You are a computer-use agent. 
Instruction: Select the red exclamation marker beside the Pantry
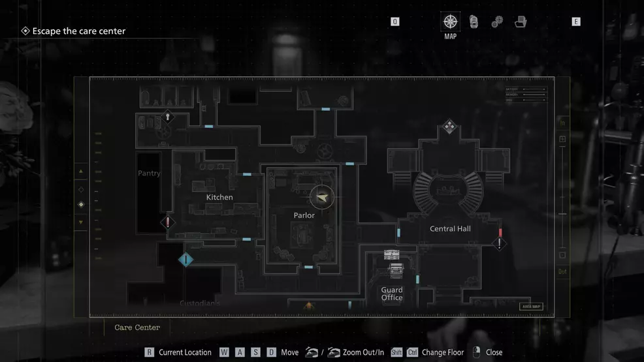tap(168, 222)
